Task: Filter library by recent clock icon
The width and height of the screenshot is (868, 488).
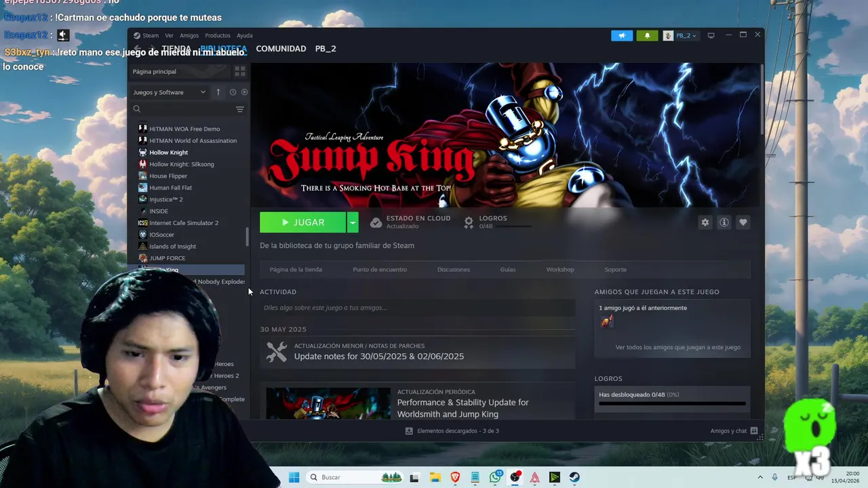Action: click(233, 92)
